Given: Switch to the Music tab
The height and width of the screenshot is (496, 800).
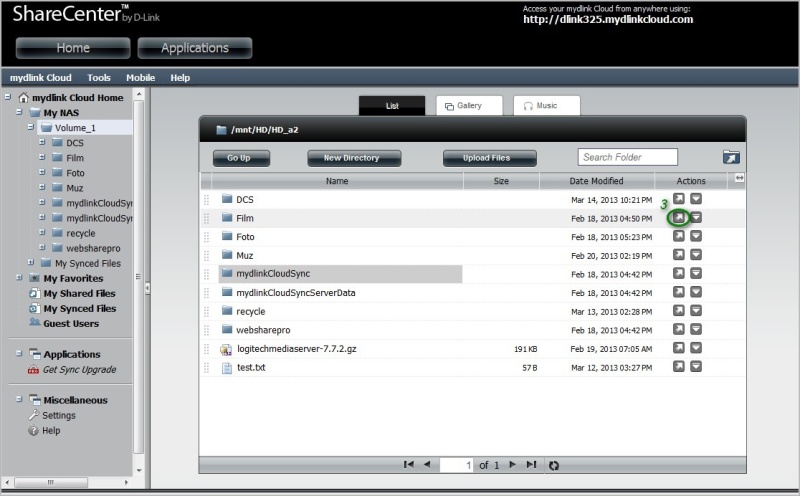Looking at the screenshot, I should (x=546, y=106).
